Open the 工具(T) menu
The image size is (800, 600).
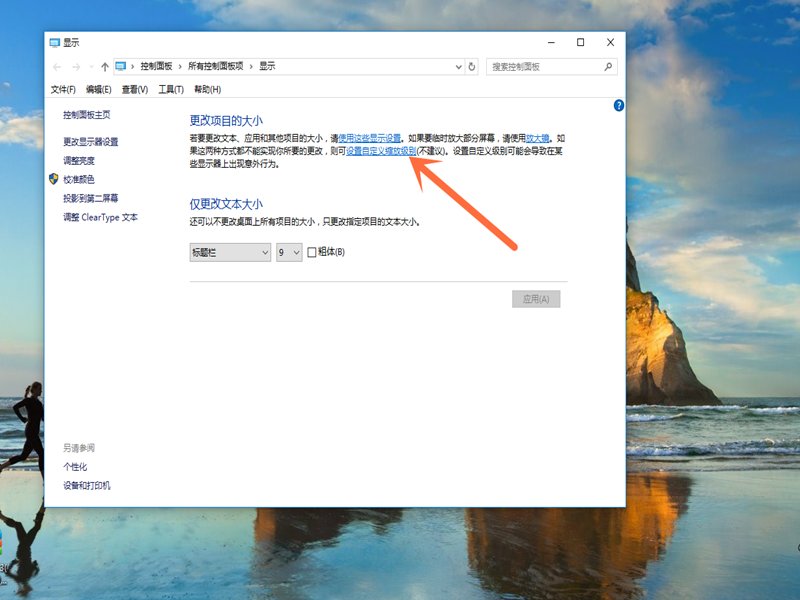(171, 89)
